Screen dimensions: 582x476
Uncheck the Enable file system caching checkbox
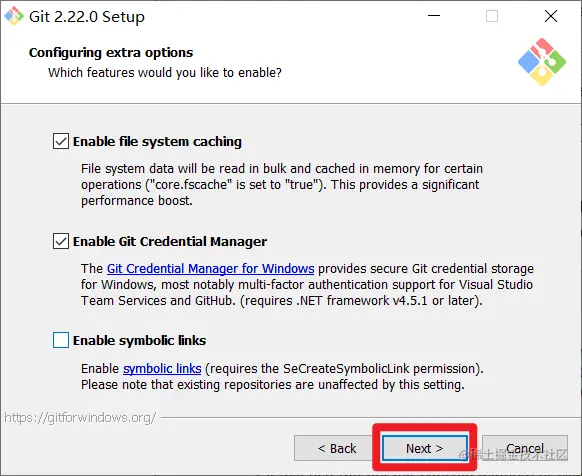[61, 141]
